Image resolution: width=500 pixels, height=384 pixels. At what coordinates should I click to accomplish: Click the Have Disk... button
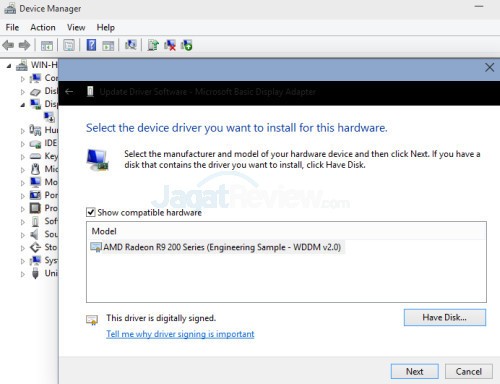coord(445,317)
